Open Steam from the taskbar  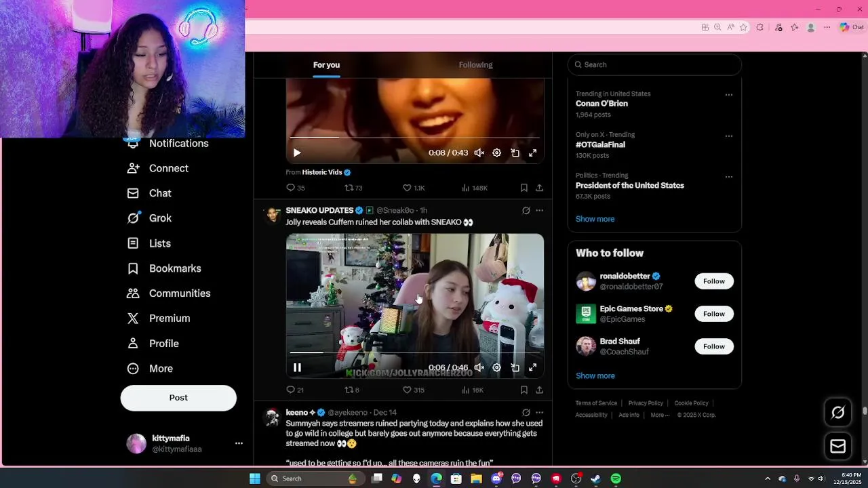(595, 479)
